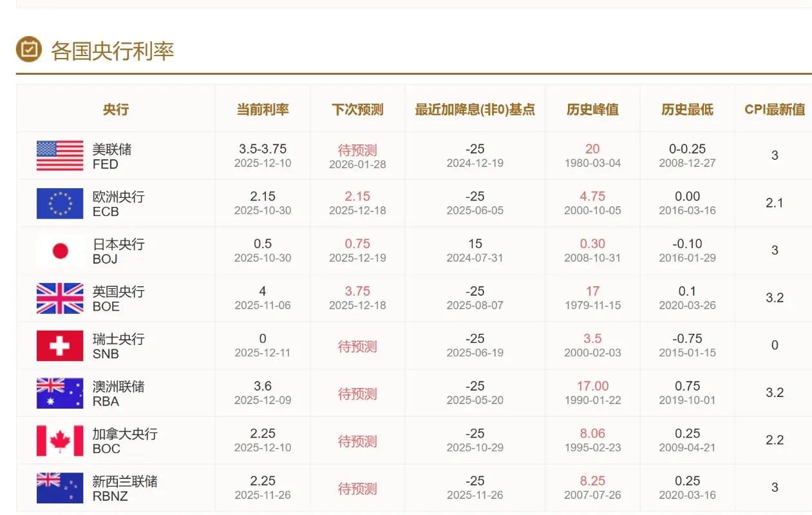Screen dimensions: 812x515
Task: Click the Japan flag icon
Action: coord(60,251)
